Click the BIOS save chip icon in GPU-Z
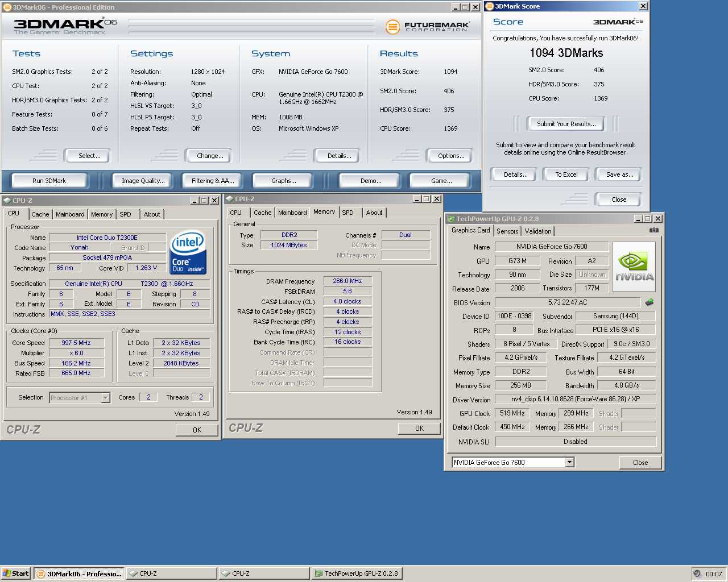The image size is (728, 582). coord(650,302)
